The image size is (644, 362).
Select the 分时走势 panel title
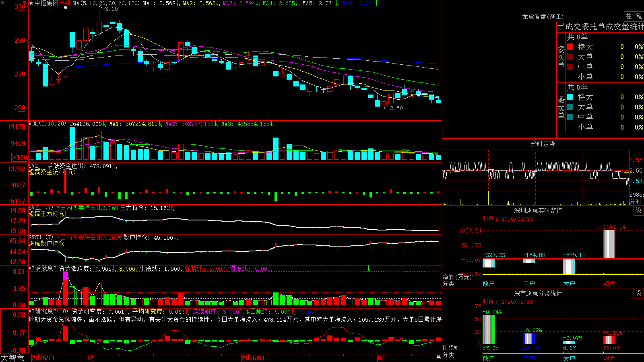(x=543, y=144)
